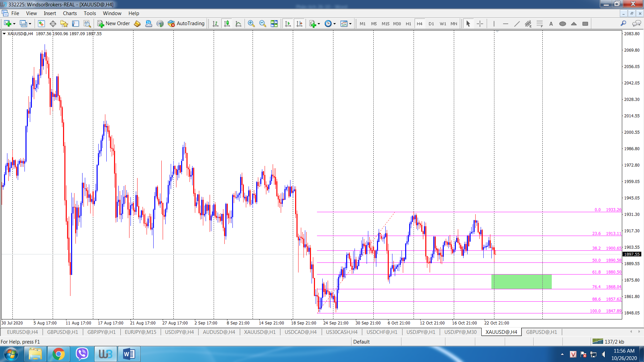This screenshot has height=362, width=644.
Task: Select the cursor arrow tool
Action: tap(468, 23)
